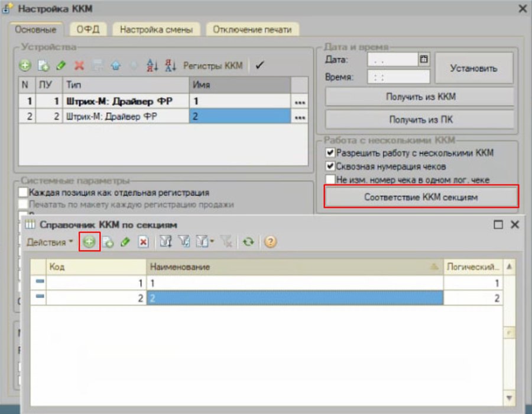Toggle Сквозная нумерация чеков checkbox
Screen dimensions: 532x414
point(330,166)
